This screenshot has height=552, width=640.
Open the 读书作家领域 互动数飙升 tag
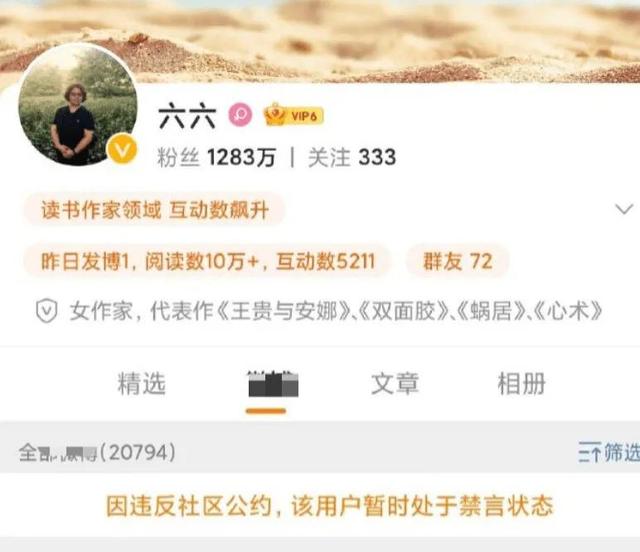[155, 210]
